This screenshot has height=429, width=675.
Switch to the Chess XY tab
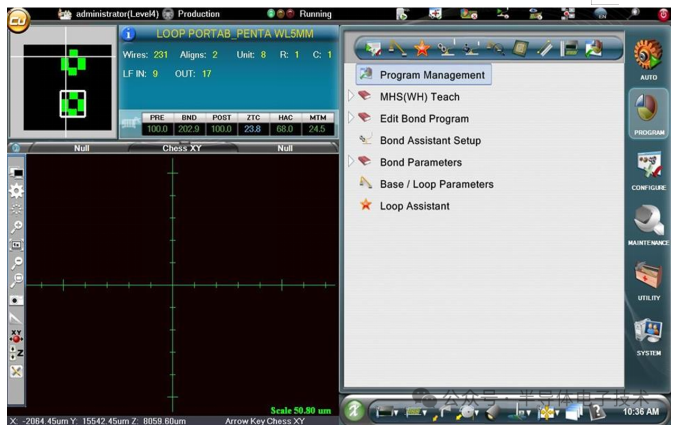tap(183, 148)
